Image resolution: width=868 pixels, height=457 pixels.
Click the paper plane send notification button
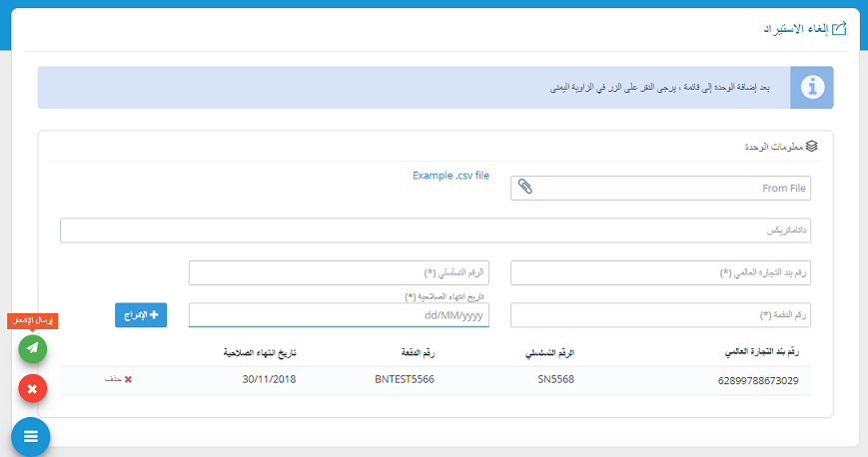[x=33, y=348]
